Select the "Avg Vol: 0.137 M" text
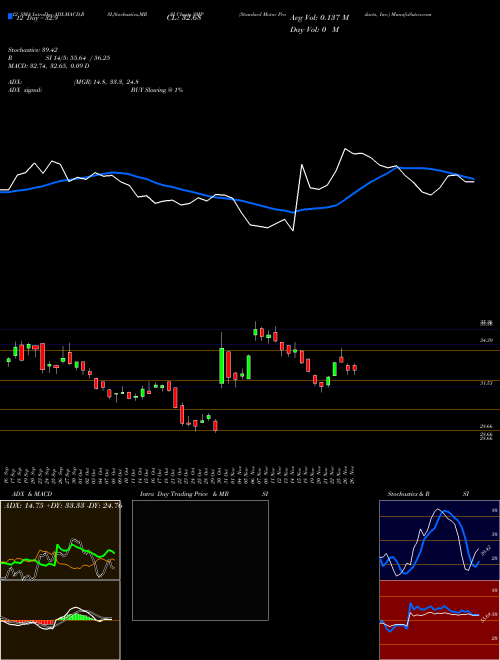Screen dimensions: 500x660 coord(319,18)
